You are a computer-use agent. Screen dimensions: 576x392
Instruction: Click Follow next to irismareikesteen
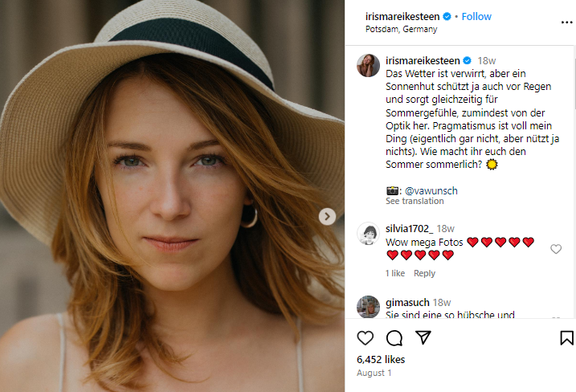click(476, 17)
